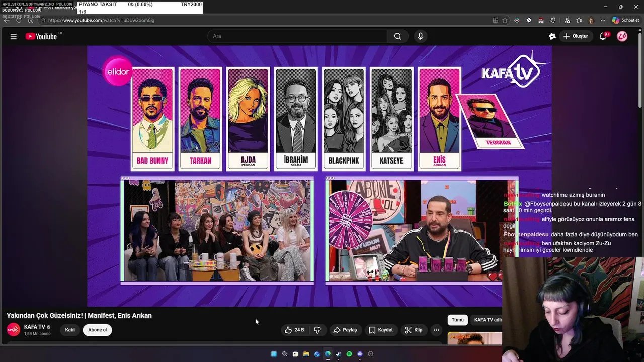This screenshot has width=644, height=362.
Task: Open the Windows Start menu
Action: coord(274,354)
